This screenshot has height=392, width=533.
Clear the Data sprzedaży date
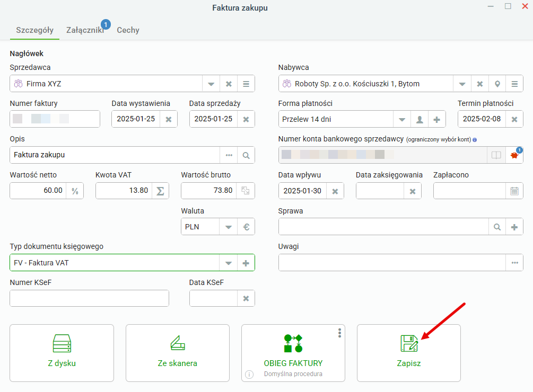(246, 119)
